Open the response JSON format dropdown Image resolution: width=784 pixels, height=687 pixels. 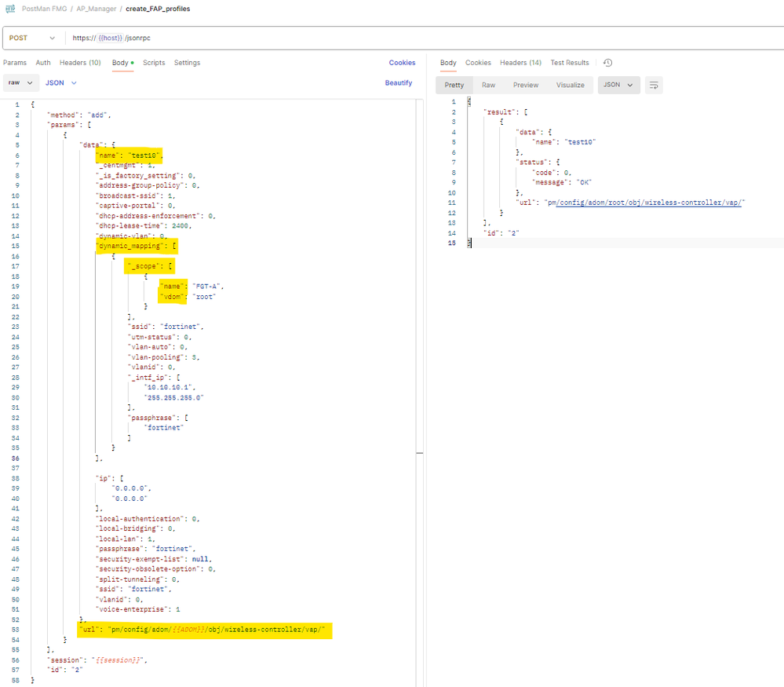[x=618, y=85]
